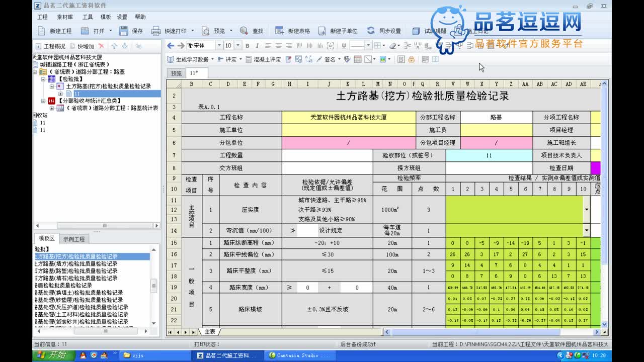Image resolution: width=644 pixels, height=362 pixels.
Task: Move item up with the up arrow icon
Action: (x=114, y=46)
